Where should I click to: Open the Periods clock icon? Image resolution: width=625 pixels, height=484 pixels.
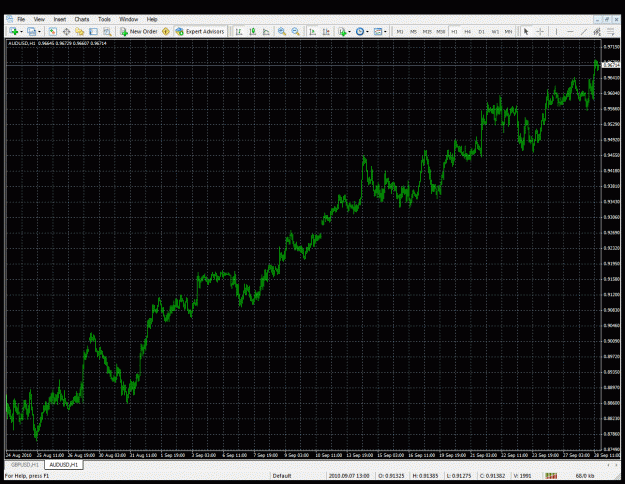(360, 31)
